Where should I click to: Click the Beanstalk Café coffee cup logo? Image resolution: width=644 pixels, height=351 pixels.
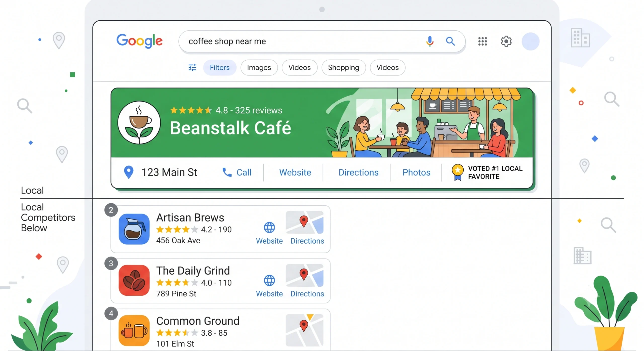[139, 122]
